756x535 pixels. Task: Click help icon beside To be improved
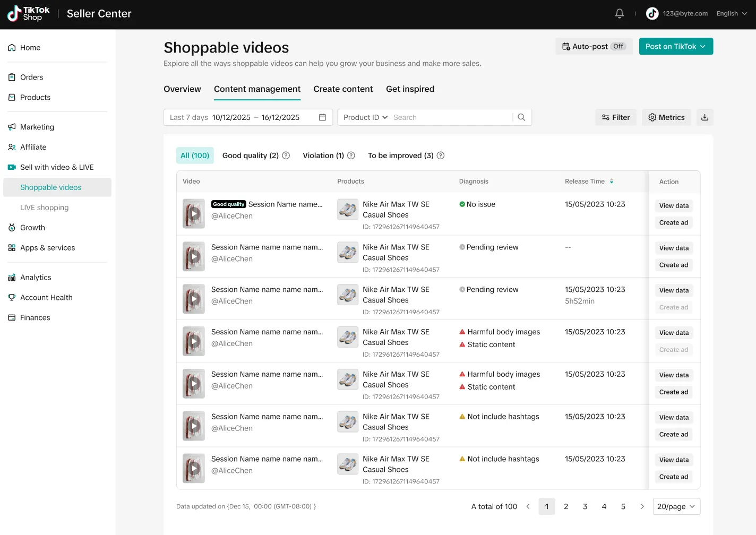[x=441, y=156]
